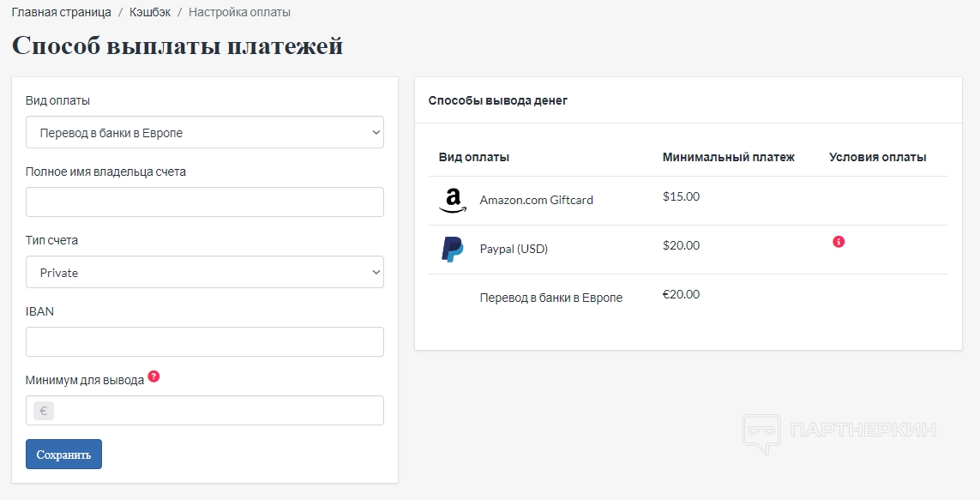Screen dimensions: 980x500
Task: Click the PayPal logo icon
Action: coord(453,250)
